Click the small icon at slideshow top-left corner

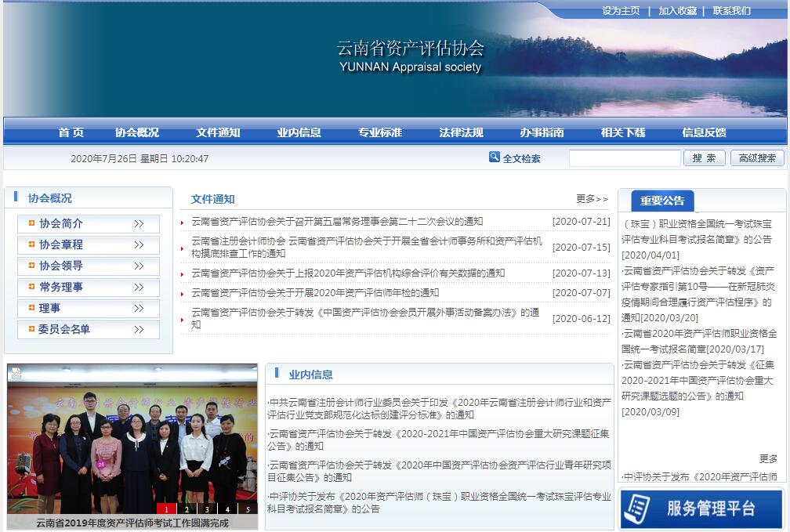tap(16, 373)
